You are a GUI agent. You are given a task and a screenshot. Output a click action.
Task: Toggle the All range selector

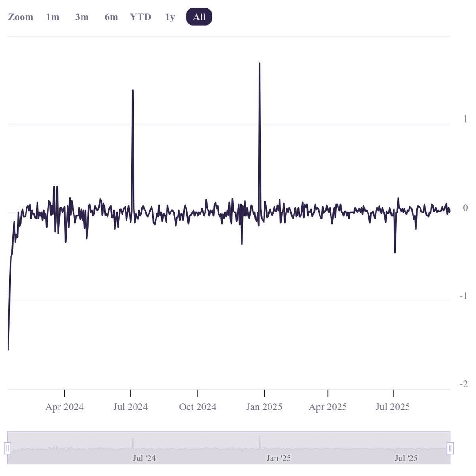pos(199,17)
